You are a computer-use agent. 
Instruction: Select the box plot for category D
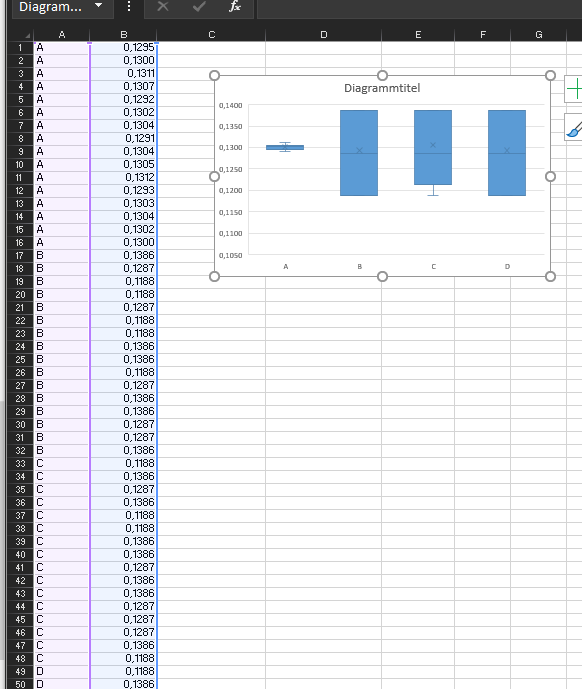(x=507, y=153)
